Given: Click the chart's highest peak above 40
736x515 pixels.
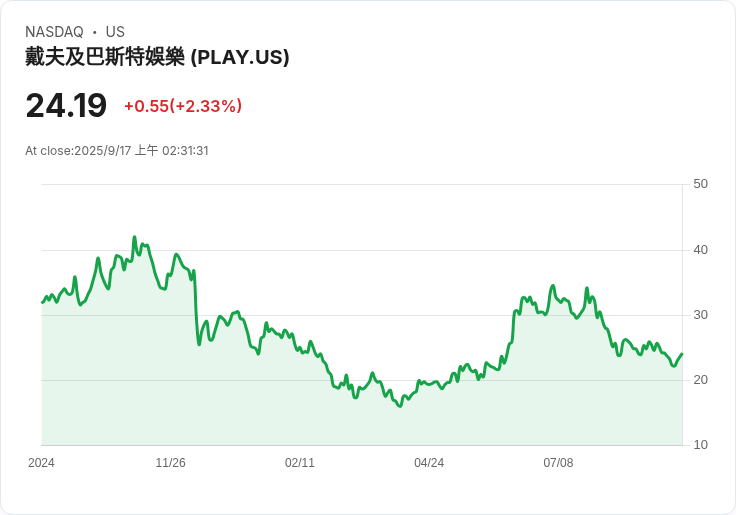Looking at the screenshot, I should point(135,237).
